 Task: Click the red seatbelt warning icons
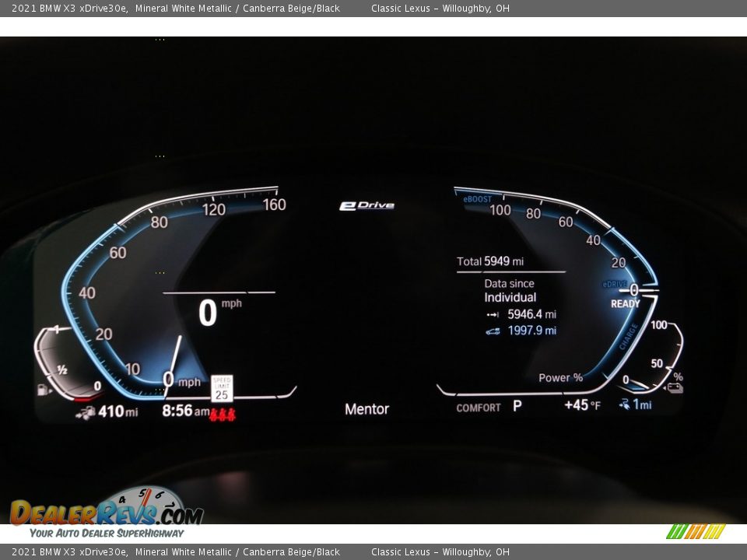click(x=223, y=415)
